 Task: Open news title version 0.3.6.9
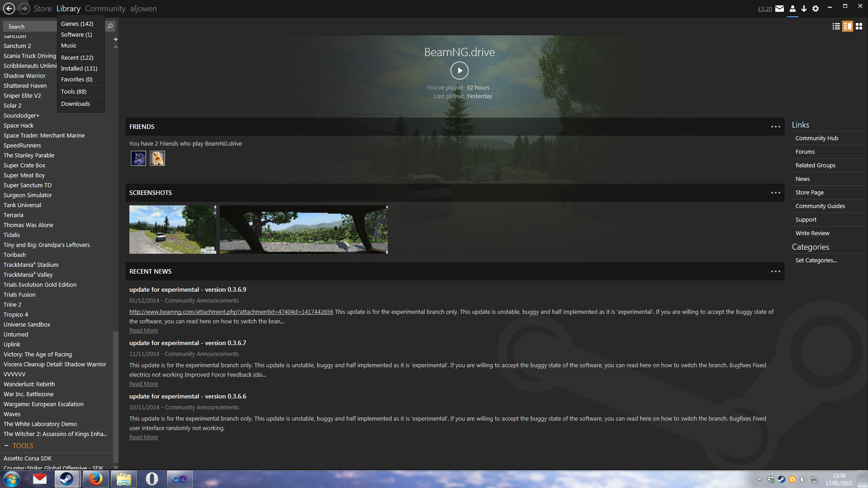point(188,289)
